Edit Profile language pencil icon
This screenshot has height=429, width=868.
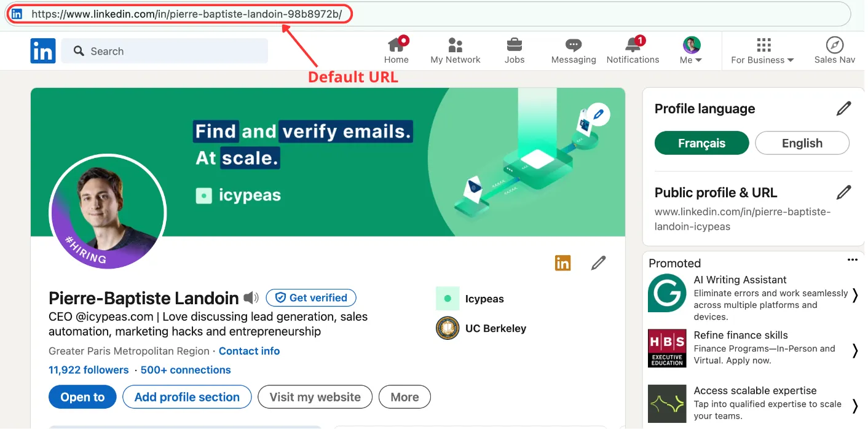[x=844, y=109]
